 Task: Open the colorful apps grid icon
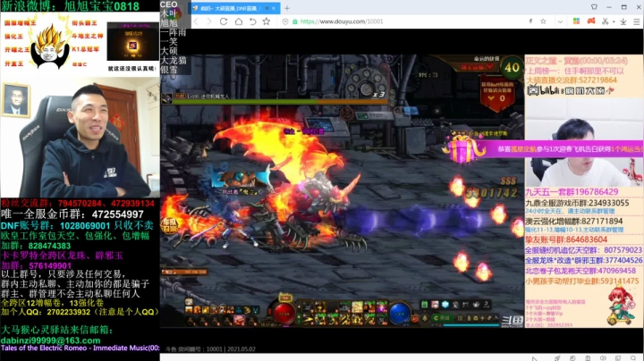[577, 21]
